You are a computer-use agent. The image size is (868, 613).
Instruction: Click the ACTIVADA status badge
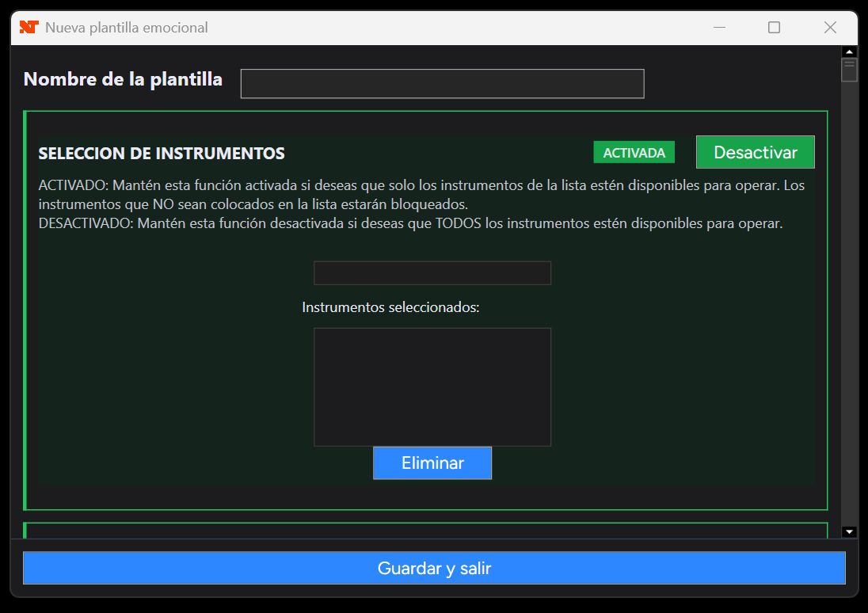(634, 152)
